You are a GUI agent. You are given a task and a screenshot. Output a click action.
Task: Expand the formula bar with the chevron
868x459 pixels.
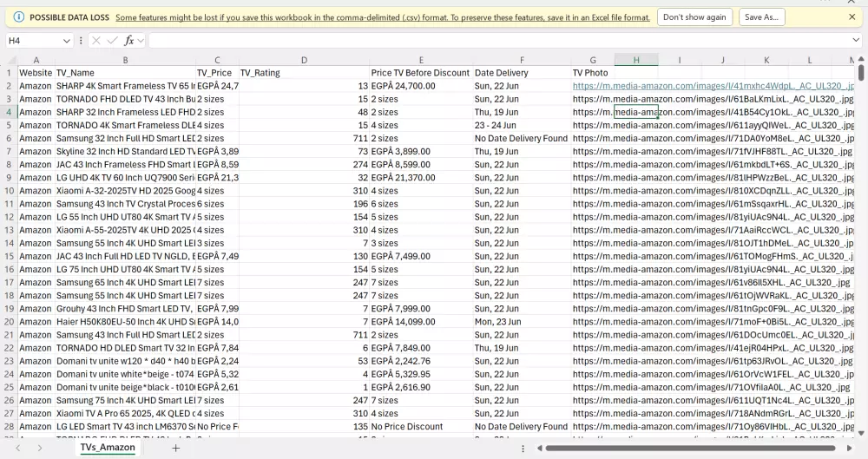click(x=856, y=41)
